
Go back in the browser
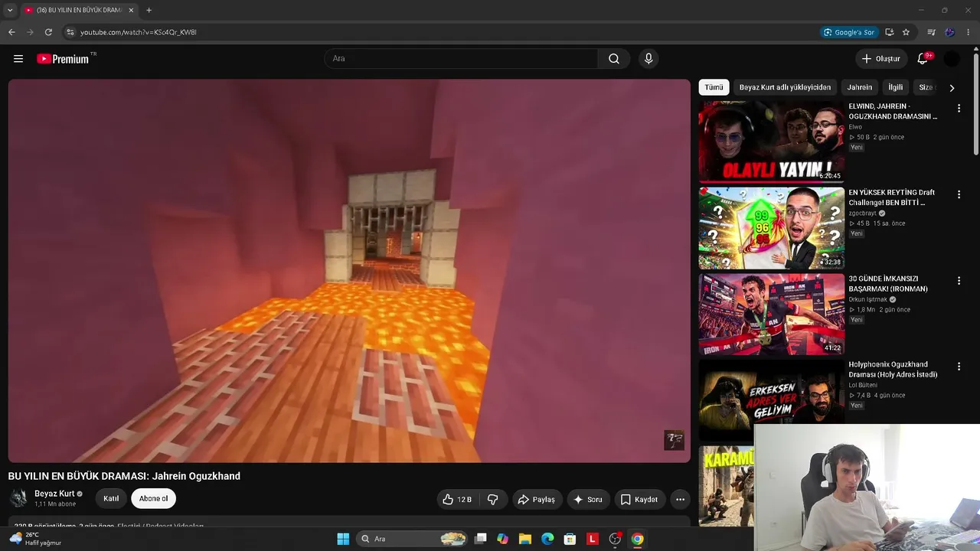pyautogui.click(x=11, y=32)
